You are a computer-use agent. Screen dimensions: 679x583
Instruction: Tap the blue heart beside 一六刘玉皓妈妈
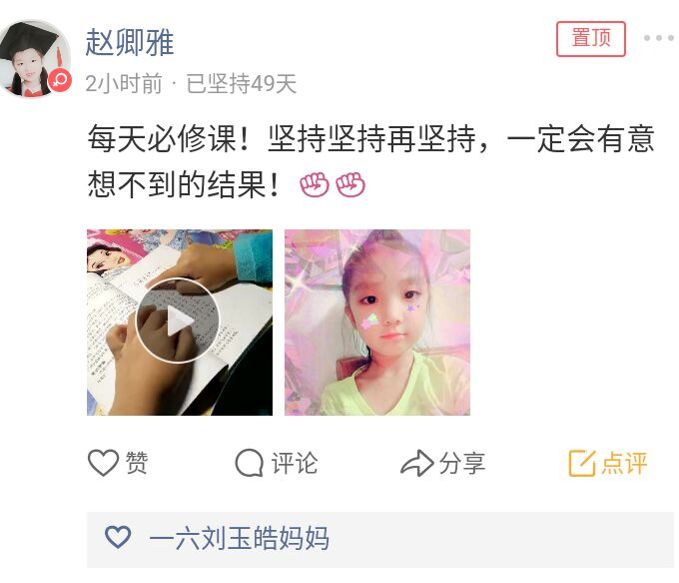tap(118, 538)
